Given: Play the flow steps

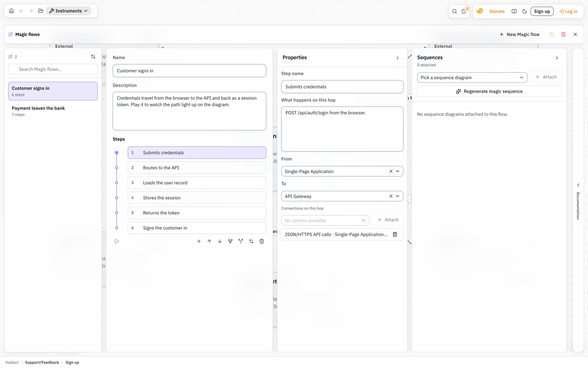Looking at the screenshot, I should (117, 241).
